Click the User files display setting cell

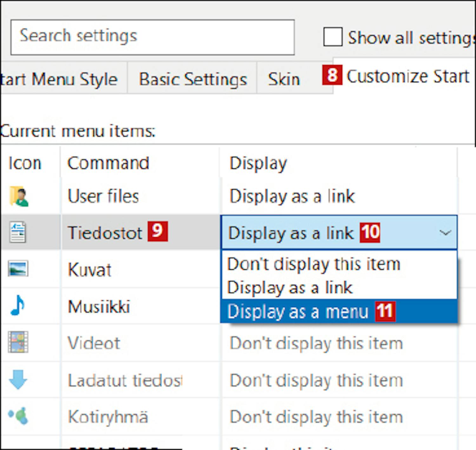coord(292,196)
